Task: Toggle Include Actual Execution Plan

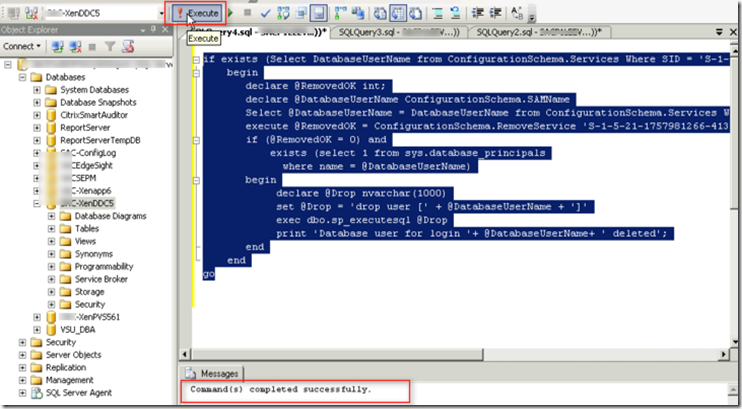Action: point(341,13)
